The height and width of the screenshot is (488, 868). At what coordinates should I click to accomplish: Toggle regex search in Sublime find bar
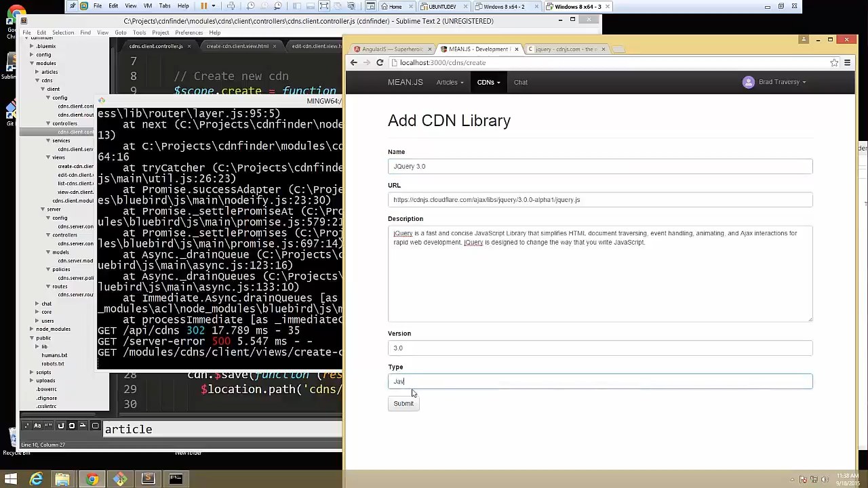click(26, 426)
